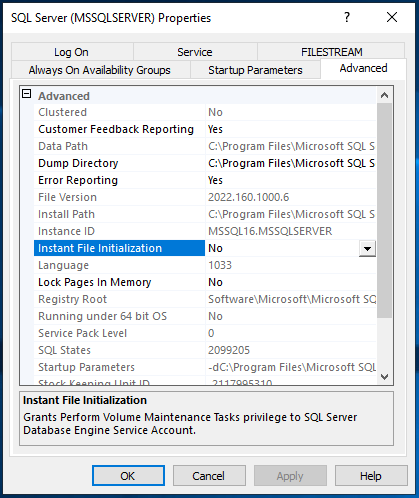Open the Service tab
419x498 pixels.
(195, 52)
